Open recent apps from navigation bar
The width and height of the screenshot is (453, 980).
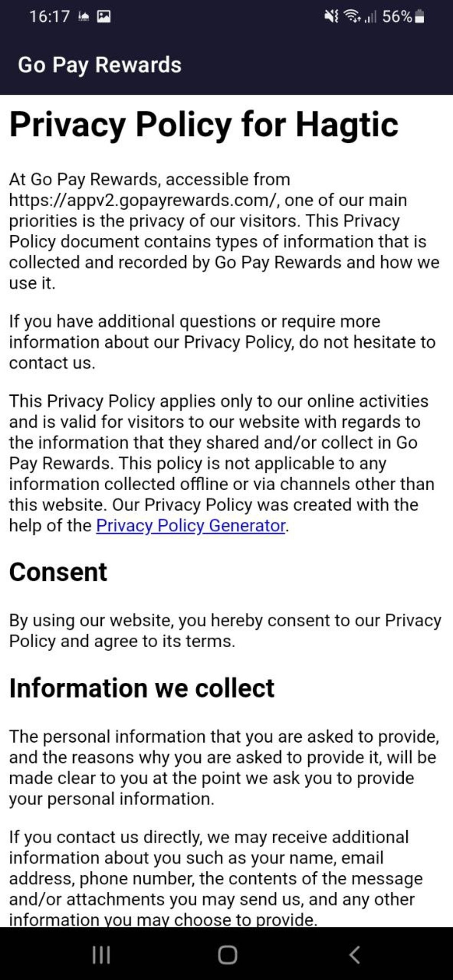point(101,954)
